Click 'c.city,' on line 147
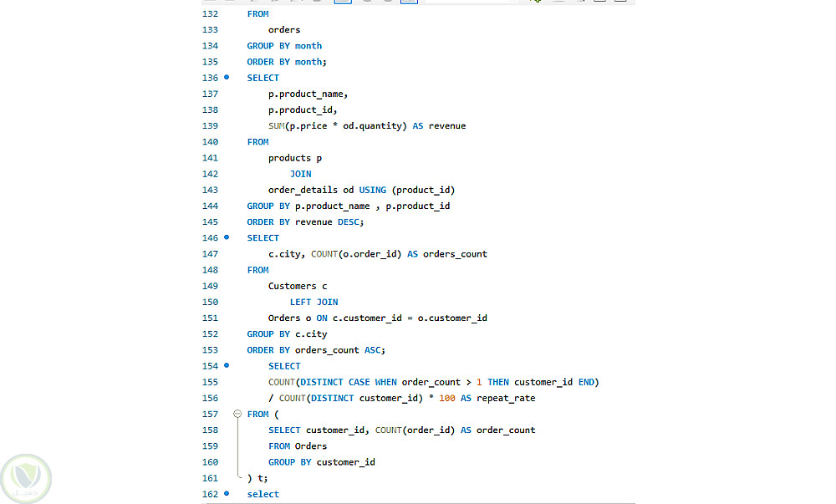836x504 pixels. [287, 254]
